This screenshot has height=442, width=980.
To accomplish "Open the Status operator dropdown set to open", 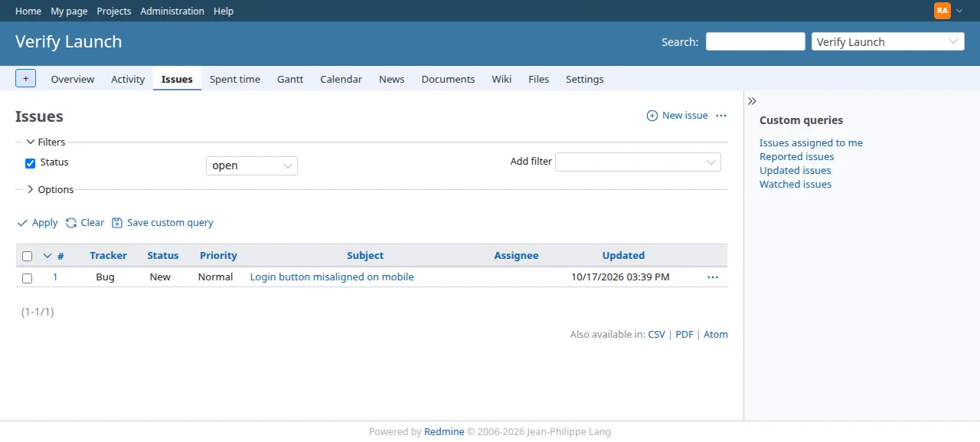I will (252, 165).
